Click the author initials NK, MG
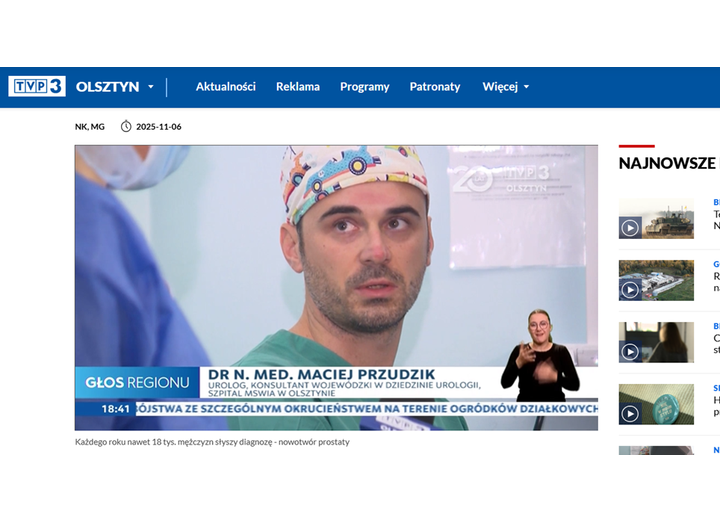The width and height of the screenshot is (720, 522). [x=89, y=127]
